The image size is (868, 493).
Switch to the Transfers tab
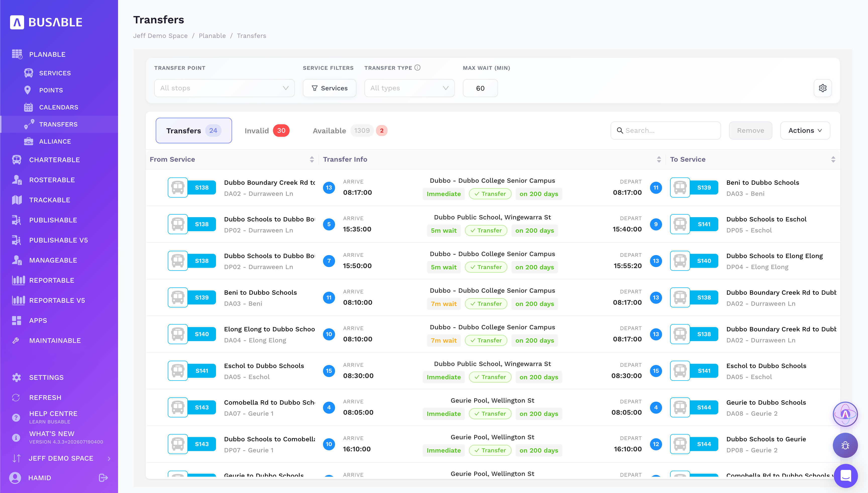click(194, 131)
